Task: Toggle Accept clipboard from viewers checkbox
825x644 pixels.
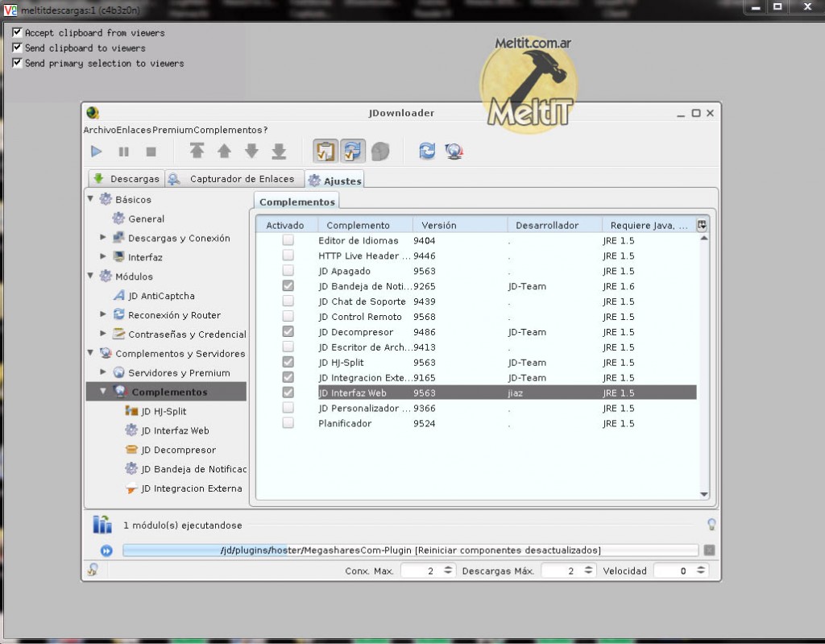Action: (x=17, y=32)
